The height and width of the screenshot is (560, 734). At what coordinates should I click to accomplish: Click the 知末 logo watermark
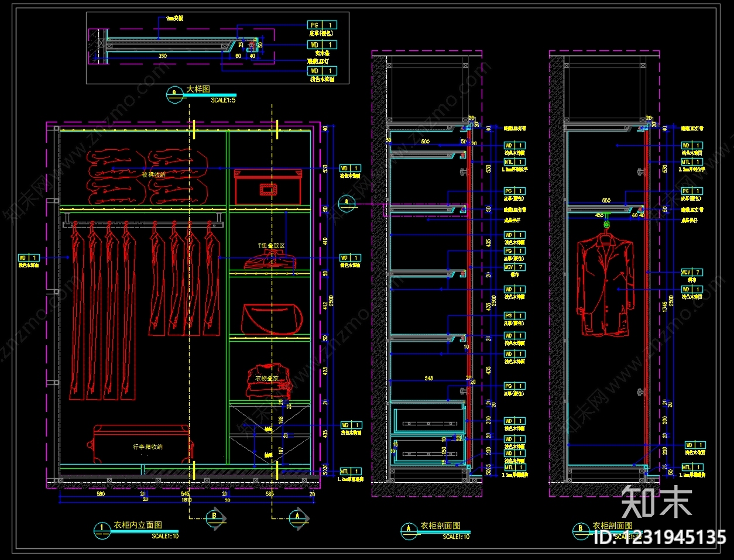(x=657, y=503)
